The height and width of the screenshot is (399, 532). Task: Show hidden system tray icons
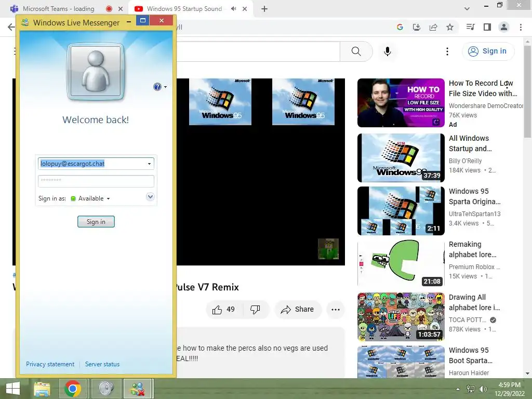click(x=458, y=389)
